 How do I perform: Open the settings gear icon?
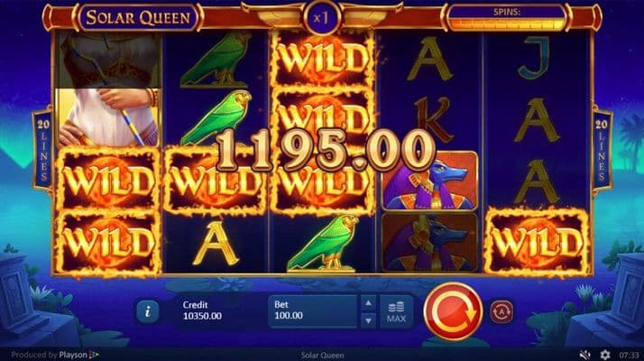[605, 355]
